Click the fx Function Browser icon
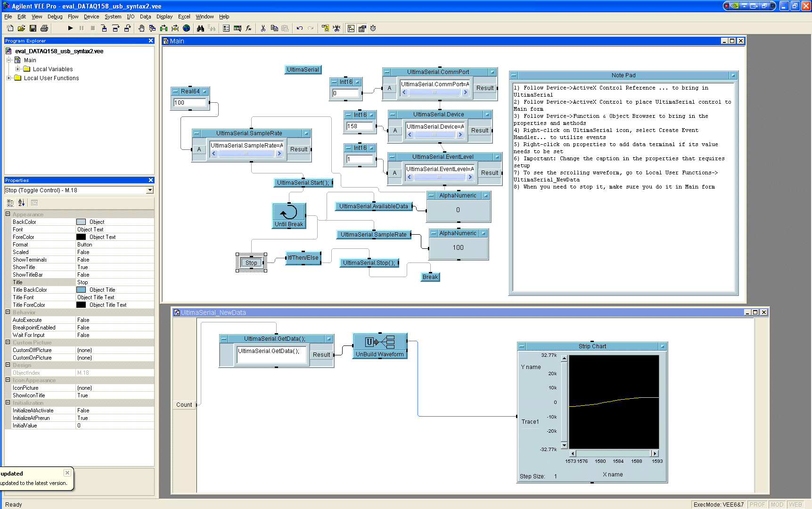Viewport: 812px width, 509px height. pyautogui.click(x=249, y=28)
